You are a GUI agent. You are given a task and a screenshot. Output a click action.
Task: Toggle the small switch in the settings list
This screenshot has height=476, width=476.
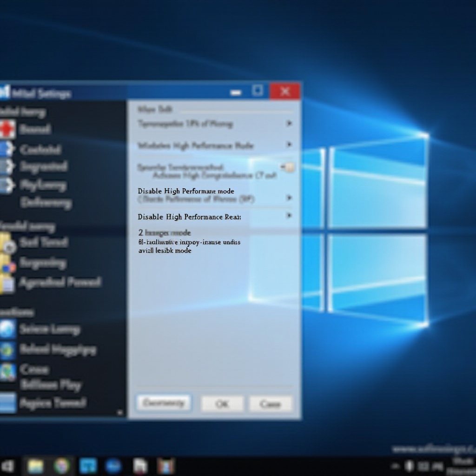pos(287,167)
